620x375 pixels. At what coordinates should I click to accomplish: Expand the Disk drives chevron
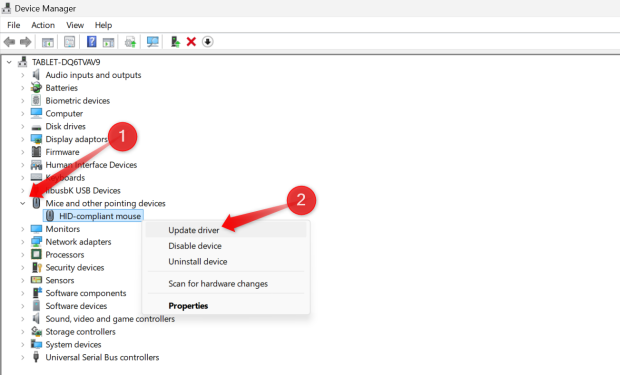[23, 126]
